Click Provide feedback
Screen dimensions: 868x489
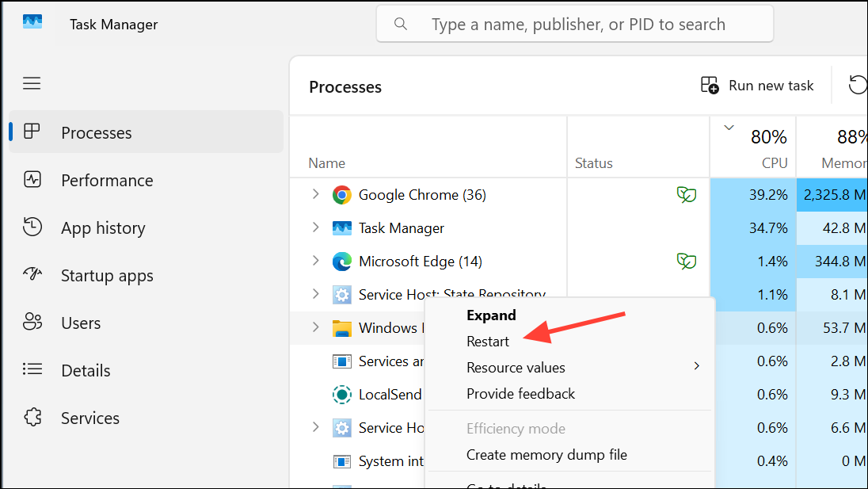point(520,393)
